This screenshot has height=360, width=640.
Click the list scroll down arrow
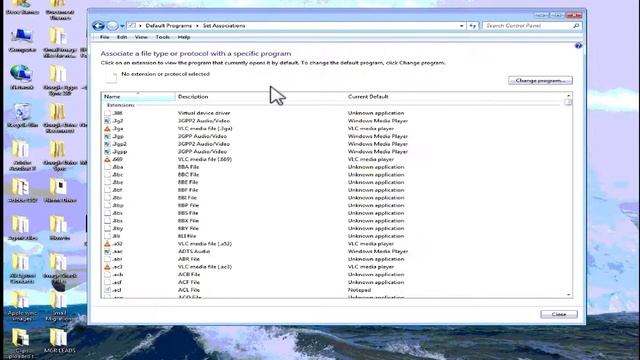(x=568, y=295)
